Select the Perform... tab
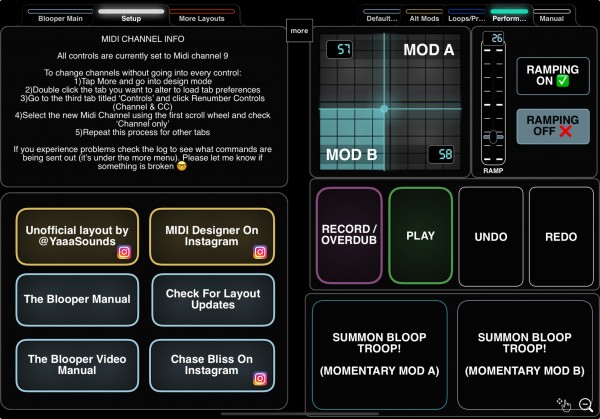 point(509,16)
